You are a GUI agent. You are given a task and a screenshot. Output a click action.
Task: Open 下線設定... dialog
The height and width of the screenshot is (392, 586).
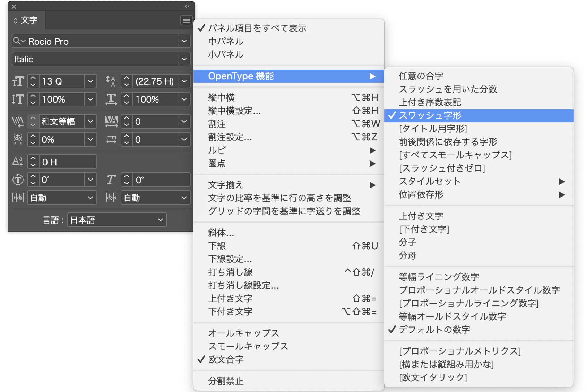(x=230, y=259)
